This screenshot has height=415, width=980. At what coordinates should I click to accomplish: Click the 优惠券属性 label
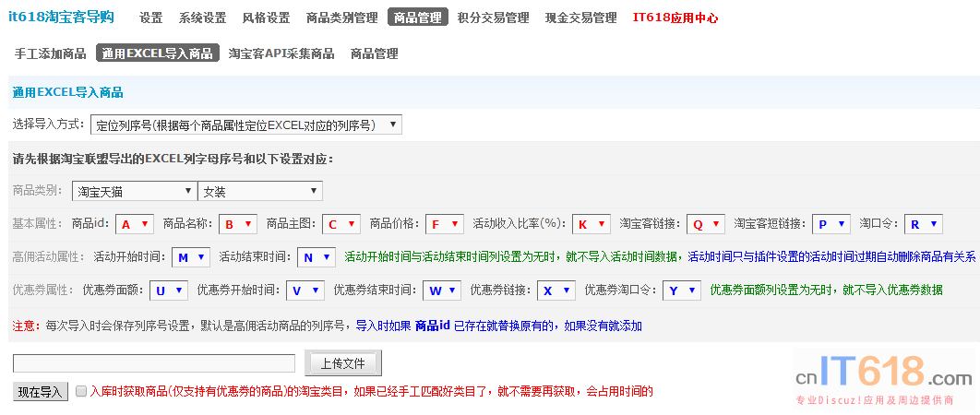click(43, 290)
